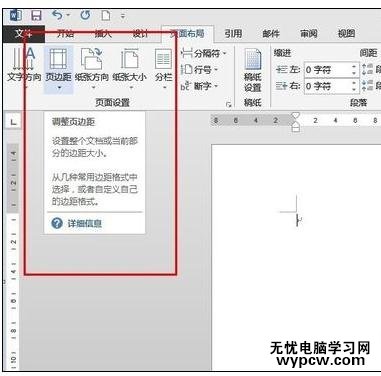Open the 分栏 columns menu

(x=164, y=69)
